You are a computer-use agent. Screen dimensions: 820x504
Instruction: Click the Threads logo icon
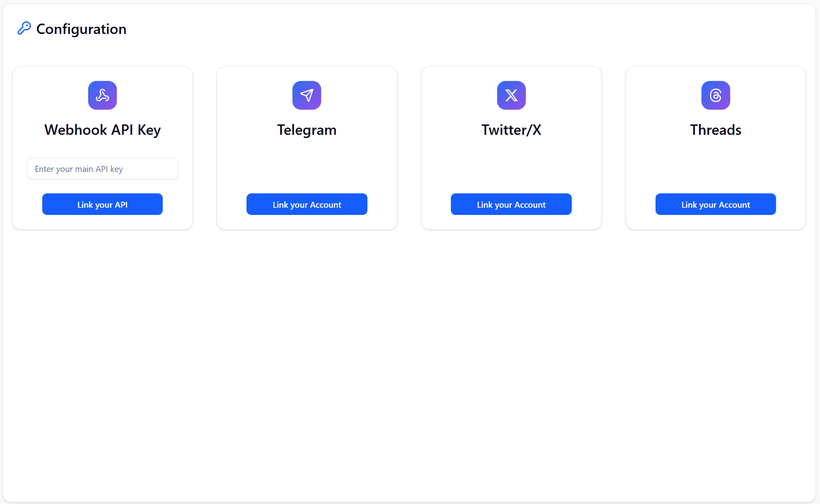[715, 95]
